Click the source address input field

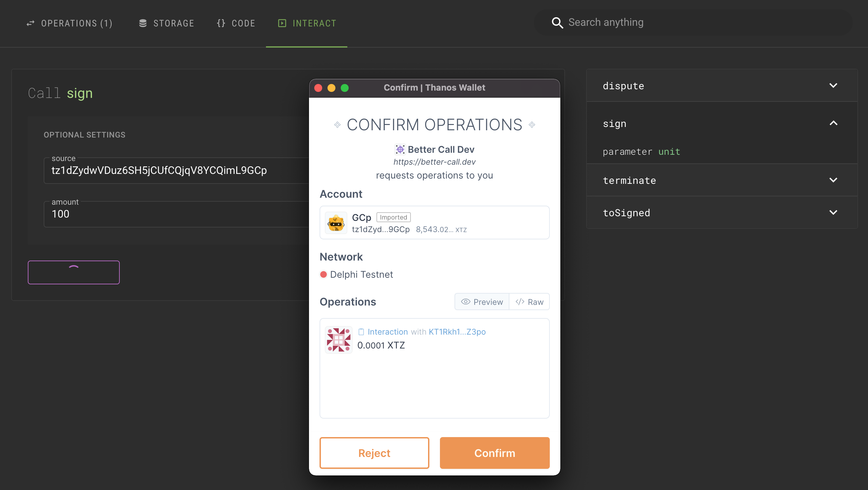(x=177, y=170)
